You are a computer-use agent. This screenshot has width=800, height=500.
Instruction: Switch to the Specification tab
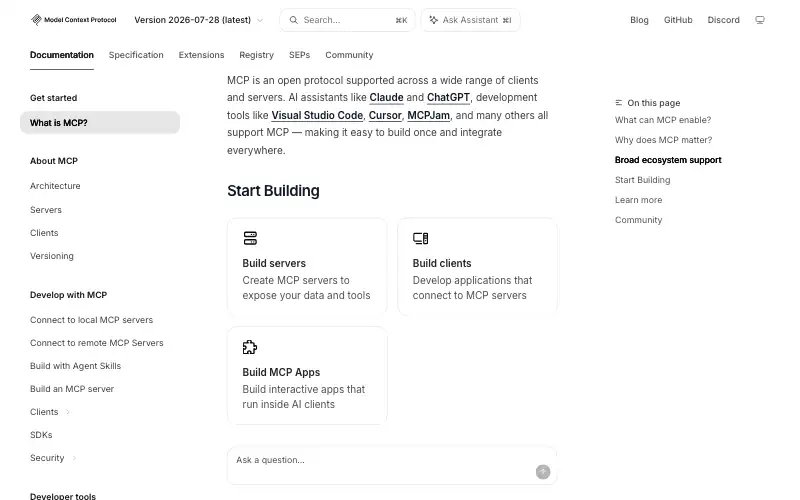click(136, 55)
